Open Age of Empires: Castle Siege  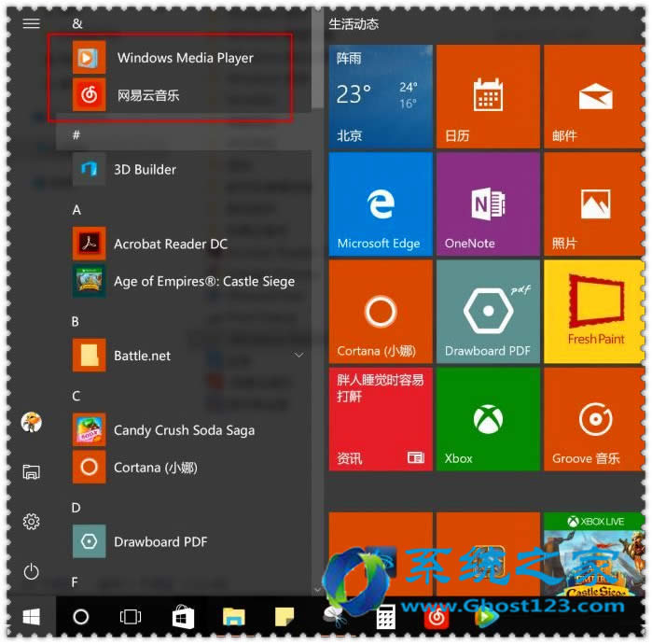pos(203,281)
